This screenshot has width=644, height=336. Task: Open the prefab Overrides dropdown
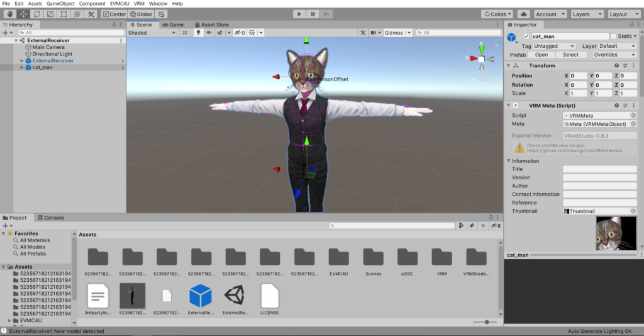[614, 55]
